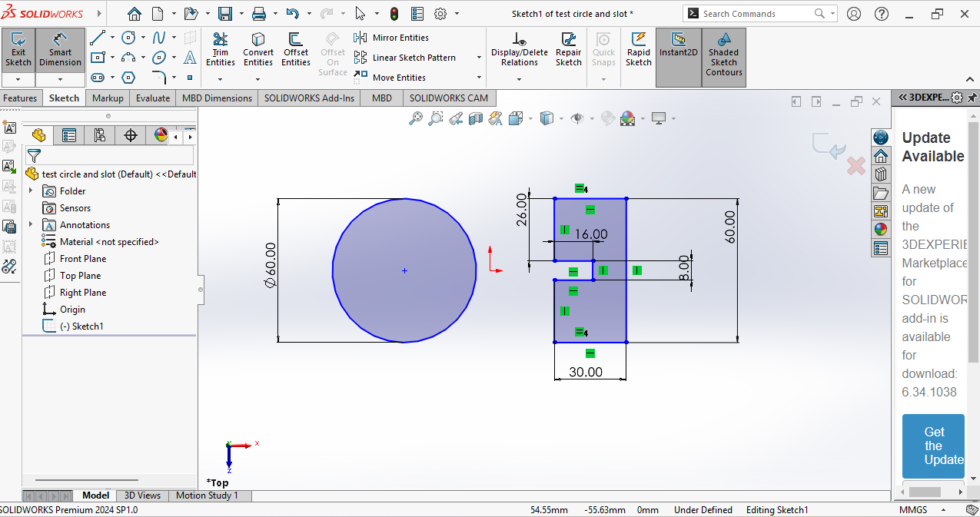Click the Repair Sketch tool

click(x=569, y=50)
